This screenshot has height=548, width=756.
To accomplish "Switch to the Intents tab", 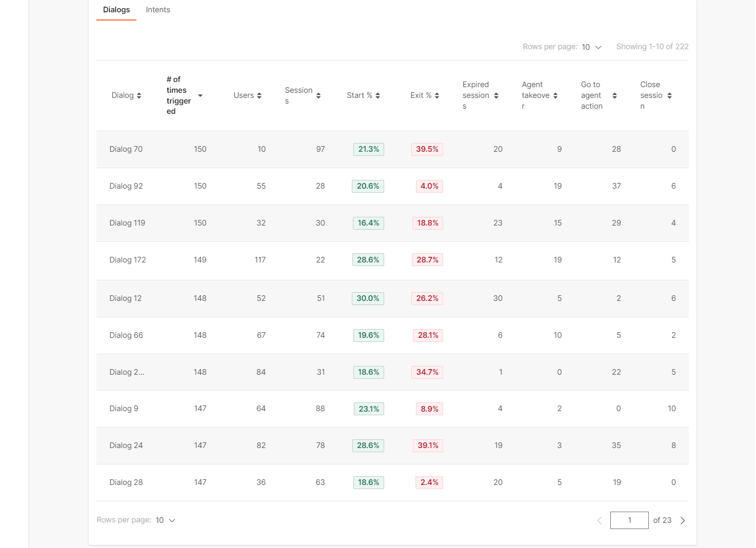I will point(158,10).
